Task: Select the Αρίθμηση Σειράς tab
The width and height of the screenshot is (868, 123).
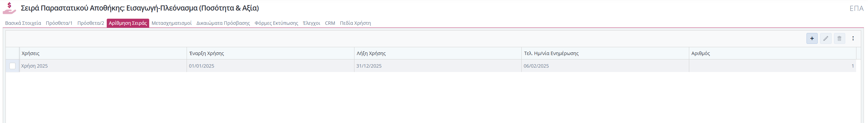Action: [128, 23]
